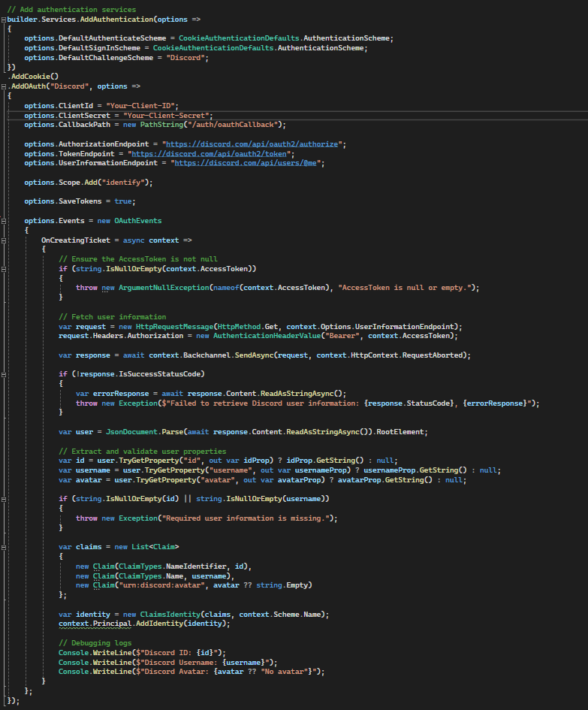Click the underlined context.Principal expression
Image resolution: width=588 pixels, height=710 pixels.
pos(95,624)
